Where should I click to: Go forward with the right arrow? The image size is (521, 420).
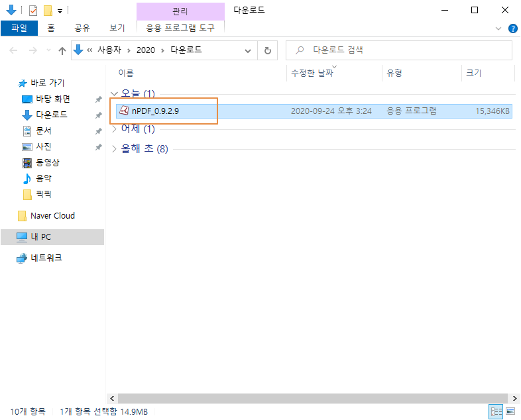point(33,50)
